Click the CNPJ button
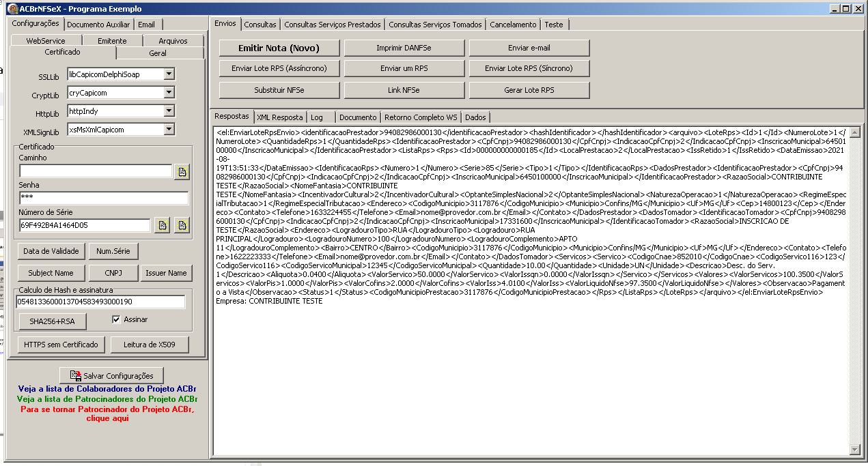868x466 pixels. click(113, 273)
